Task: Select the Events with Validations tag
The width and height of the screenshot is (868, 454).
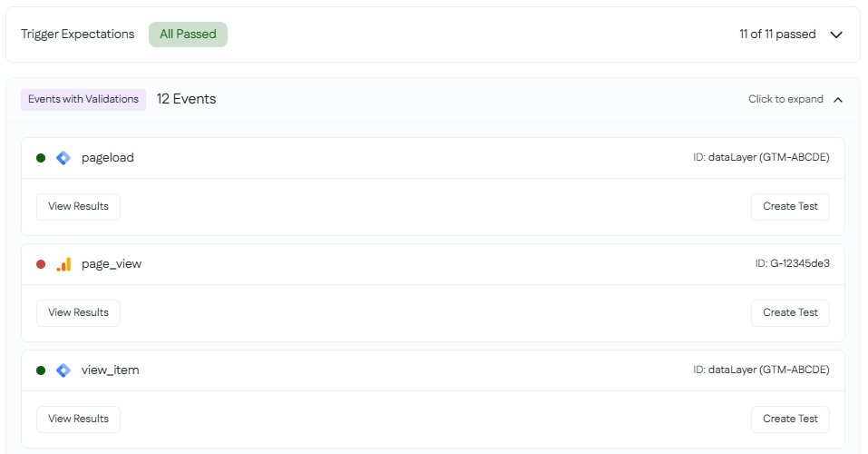Action: (83, 99)
